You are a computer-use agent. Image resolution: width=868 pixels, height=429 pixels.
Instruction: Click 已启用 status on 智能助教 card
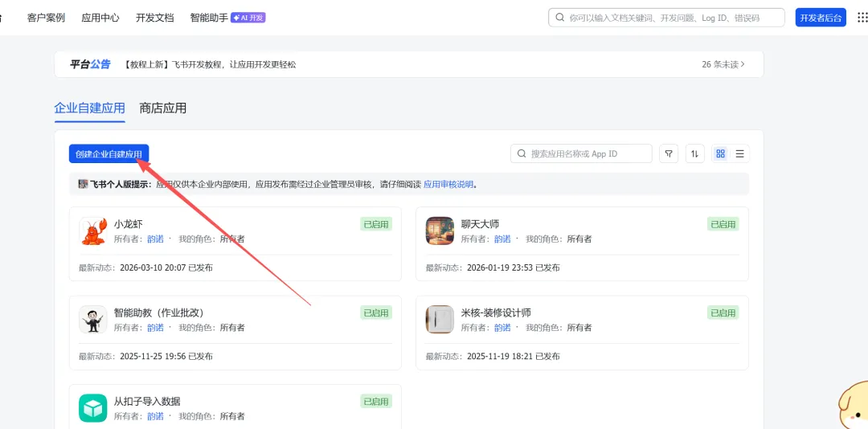376,313
